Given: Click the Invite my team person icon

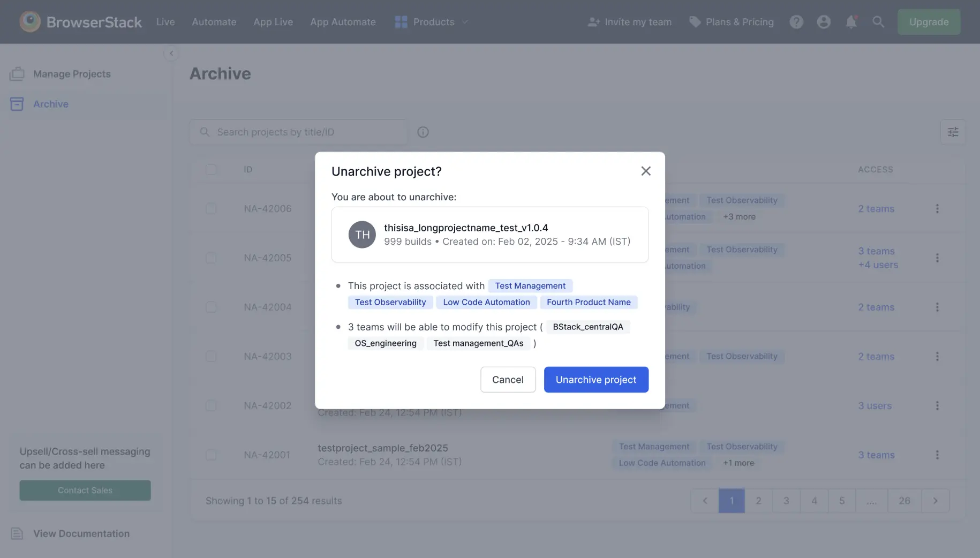Looking at the screenshot, I should 593,22.
